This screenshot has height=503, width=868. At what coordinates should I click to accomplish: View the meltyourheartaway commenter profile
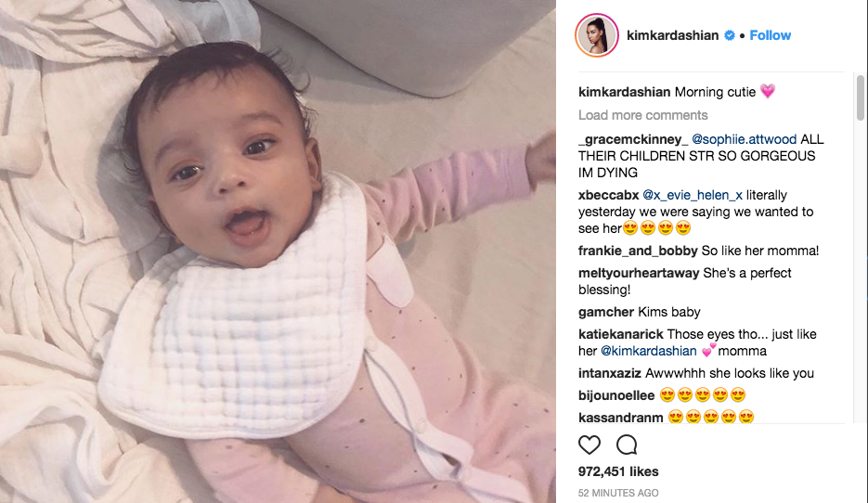639,273
